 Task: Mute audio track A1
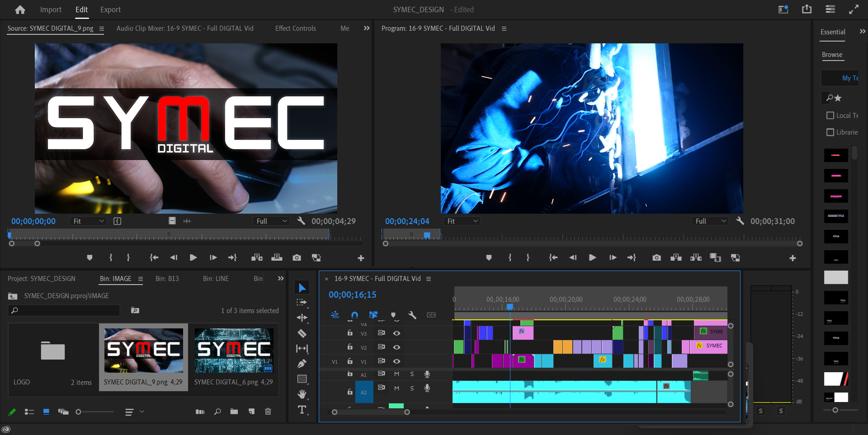[396, 374]
